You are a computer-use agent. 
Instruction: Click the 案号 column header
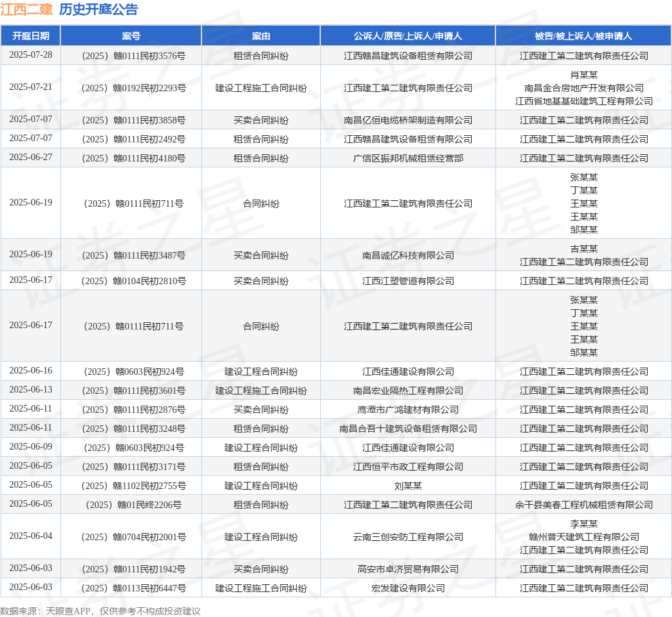[131, 36]
